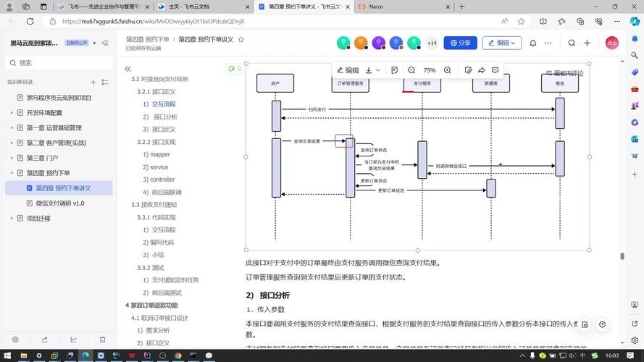Expand the 开发环境配置 tree node

click(x=12, y=112)
